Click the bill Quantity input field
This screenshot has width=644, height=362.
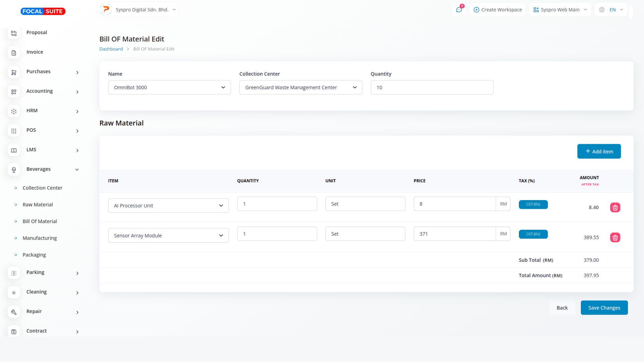[432, 87]
